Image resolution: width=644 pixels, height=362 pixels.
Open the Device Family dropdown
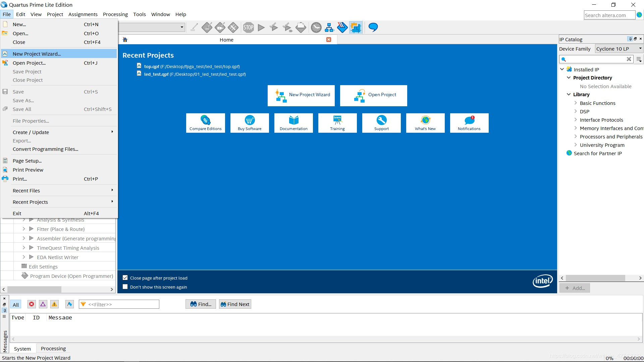[x=619, y=49]
